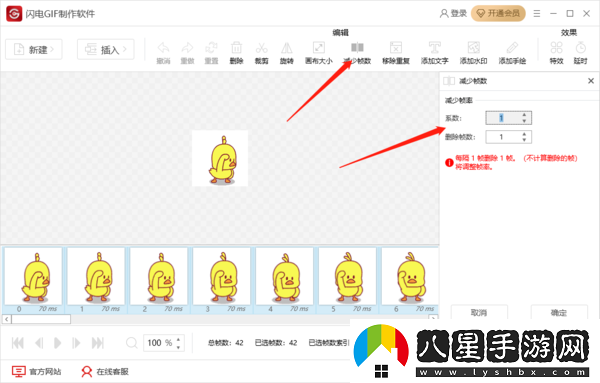This screenshot has height=383, width=600.
Task: Click the Undo (撤消) toolbar icon
Action: click(163, 52)
